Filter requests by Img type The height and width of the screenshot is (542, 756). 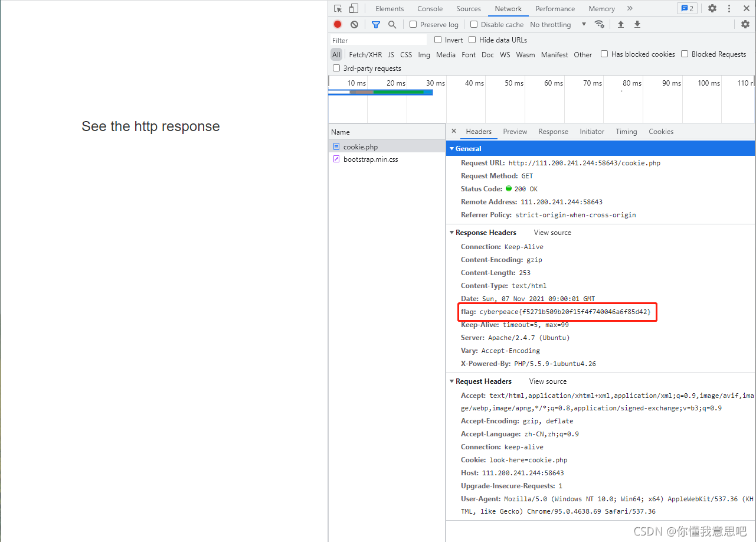(424, 54)
